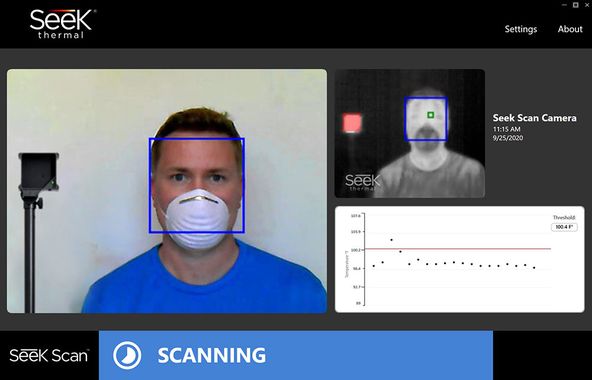Viewport: 592px width, 380px height.
Task: Click the Seek thermal watermark in thermal view
Action: pos(362,182)
